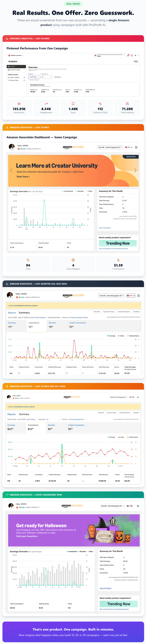Viewport: 146px width, 644px height.
Task: Open View Full Report in Creator University dashboard
Action: pos(105,228)
